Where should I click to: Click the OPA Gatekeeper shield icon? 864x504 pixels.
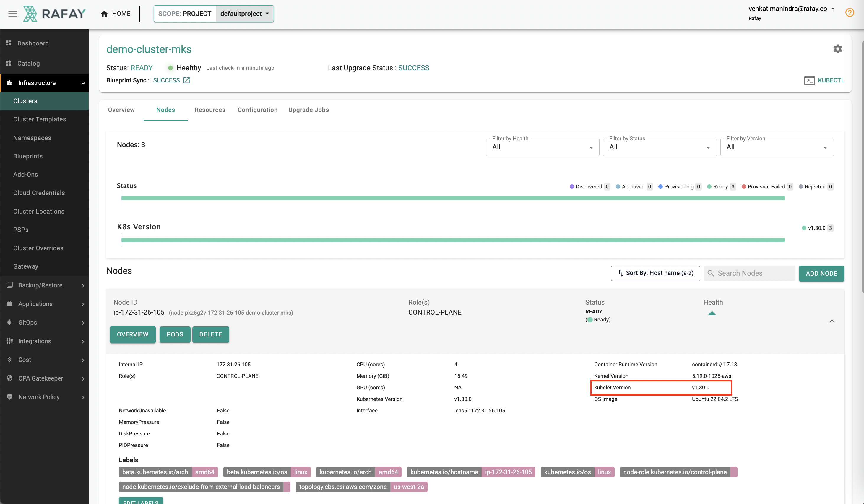click(x=9, y=378)
